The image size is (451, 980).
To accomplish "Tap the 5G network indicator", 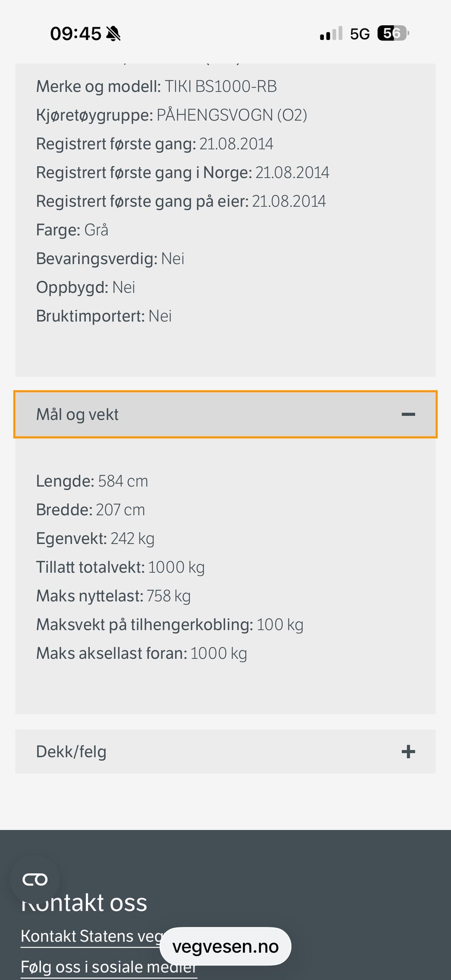I will [x=360, y=34].
